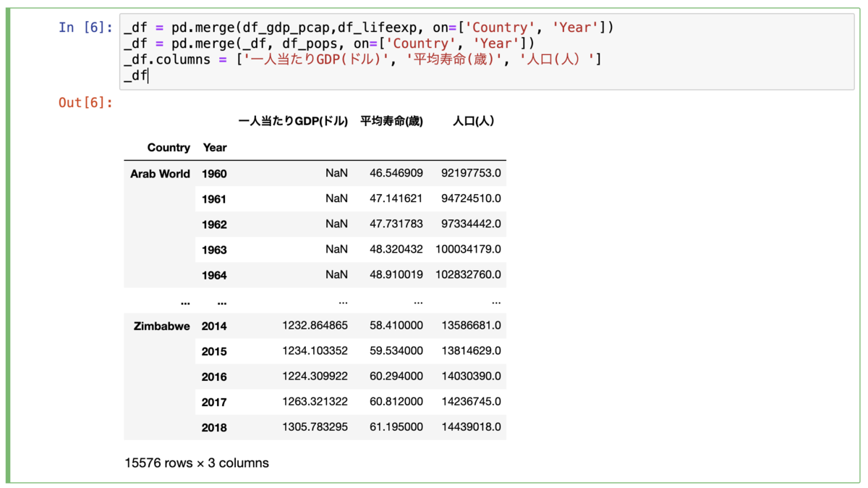Click the NaN GDP cell for 1964

336,274
